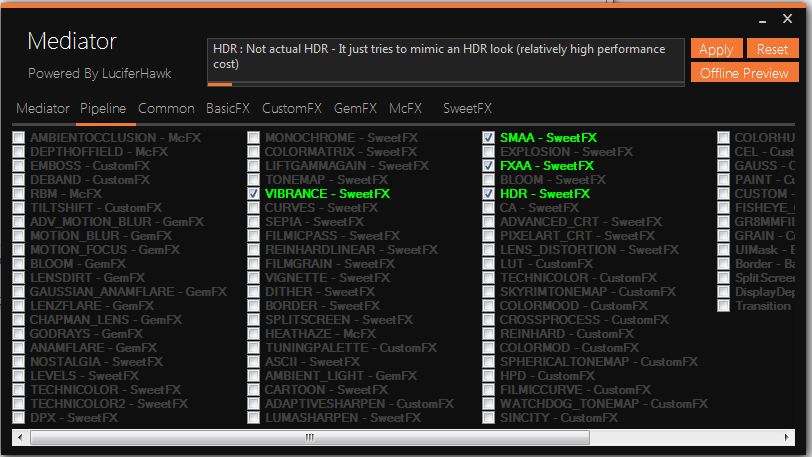Screen dimensions: 812x457
Task: Tick BLOOM - GemFX checkbox
Action: pyautogui.click(x=19, y=264)
